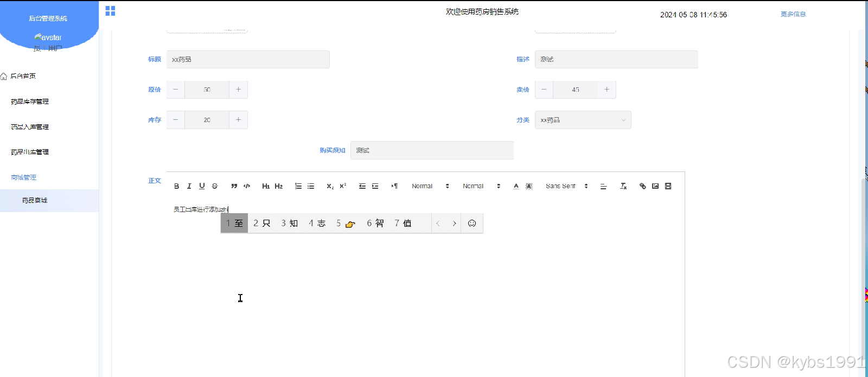
Task: Open 药品库存管理 sidebar menu
Action: [x=30, y=101]
